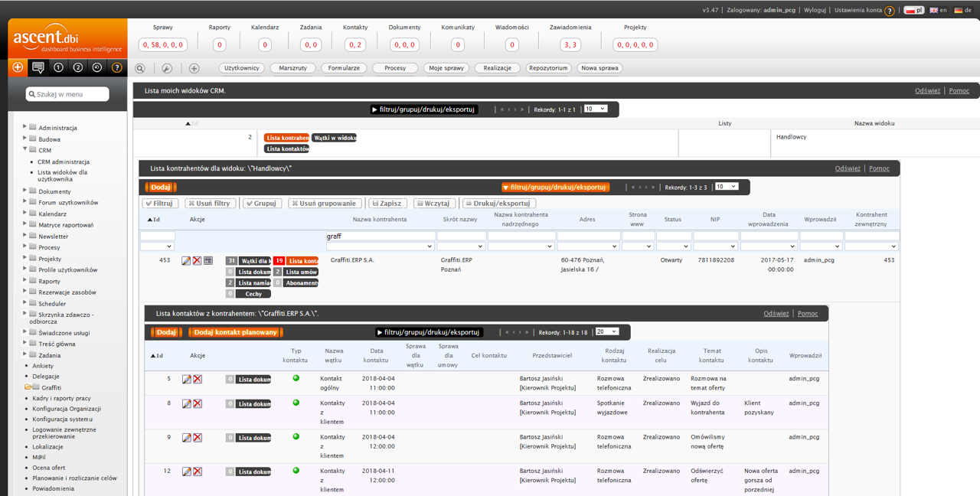The height and width of the screenshot is (496, 980).
Task: Click the Dodaj kontakt planowany button
Action: (235, 332)
